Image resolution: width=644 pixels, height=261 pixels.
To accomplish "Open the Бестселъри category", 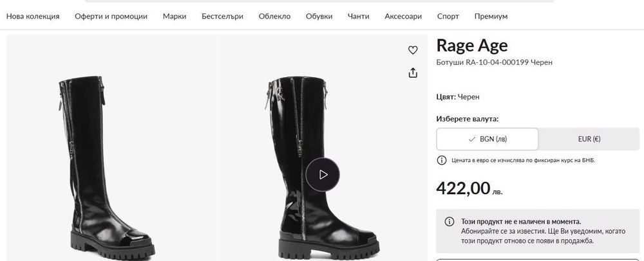I will (222, 16).
